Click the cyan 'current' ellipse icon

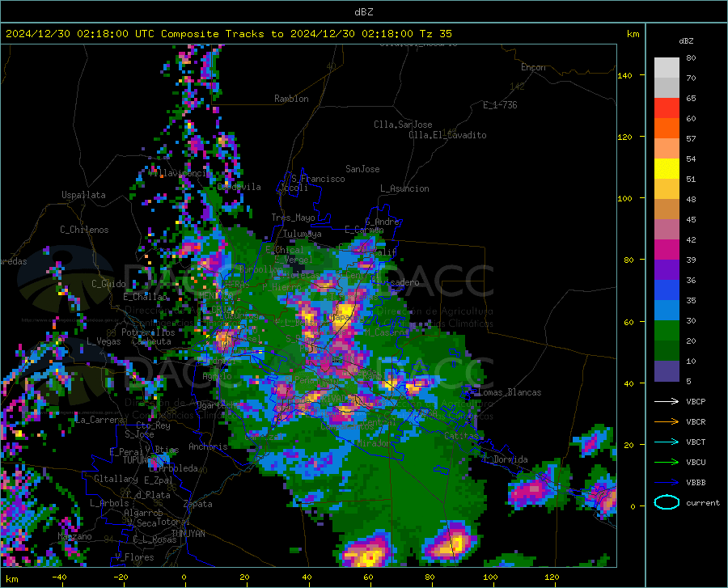[x=667, y=502]
